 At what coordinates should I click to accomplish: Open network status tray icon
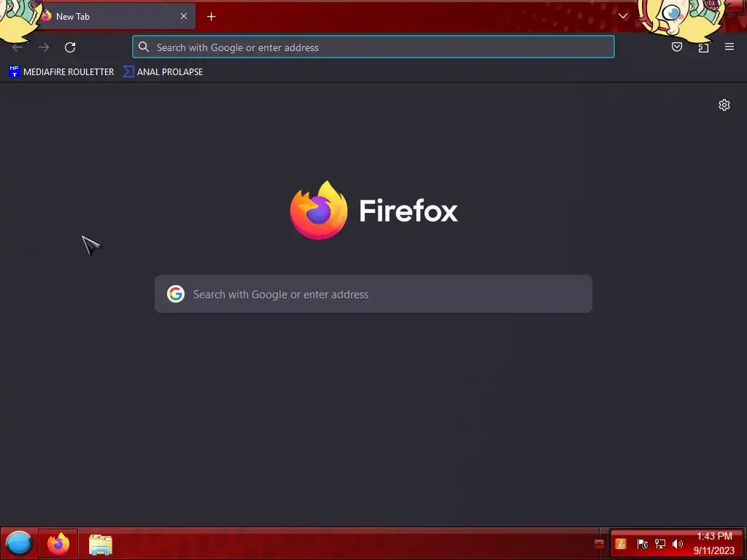click(x=659, y=544)
